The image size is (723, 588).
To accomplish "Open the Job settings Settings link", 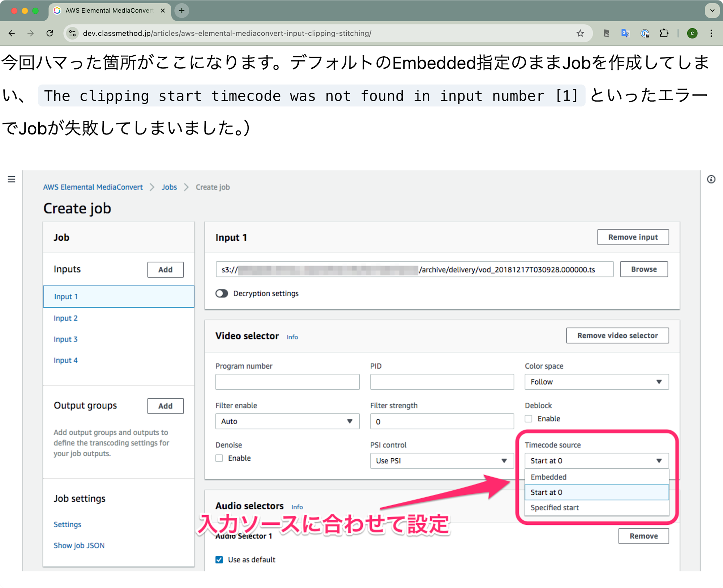I will point(68,524).
